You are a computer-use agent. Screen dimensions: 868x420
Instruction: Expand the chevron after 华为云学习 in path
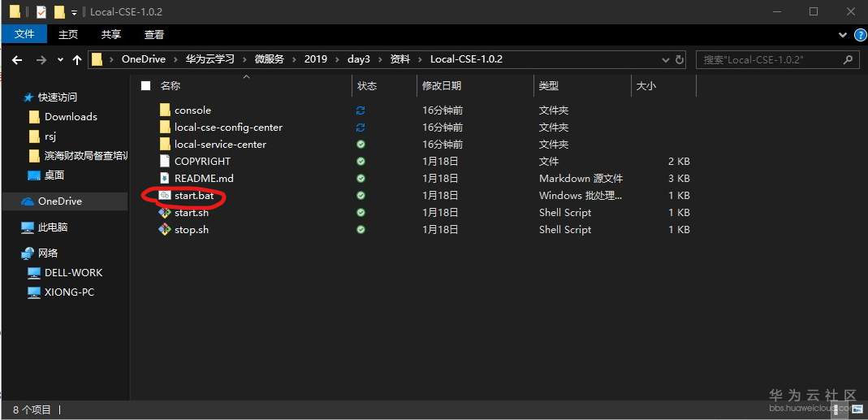point(244,59)
